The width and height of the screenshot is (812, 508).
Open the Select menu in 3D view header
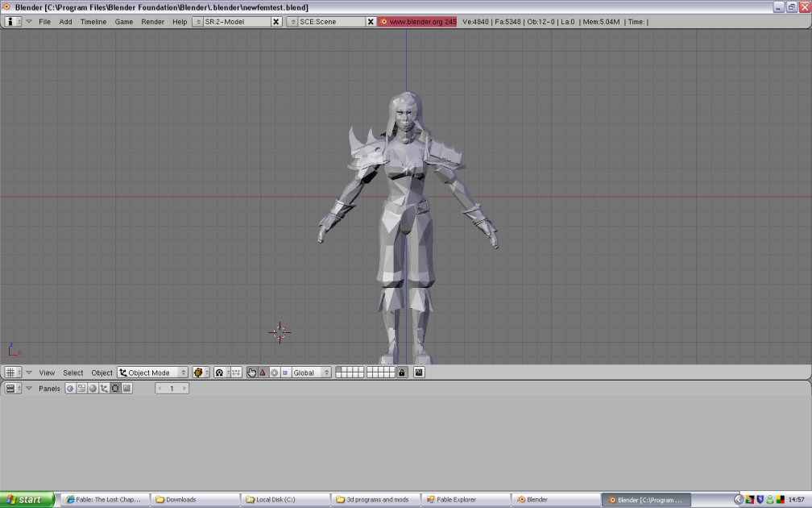click(73, 373)
